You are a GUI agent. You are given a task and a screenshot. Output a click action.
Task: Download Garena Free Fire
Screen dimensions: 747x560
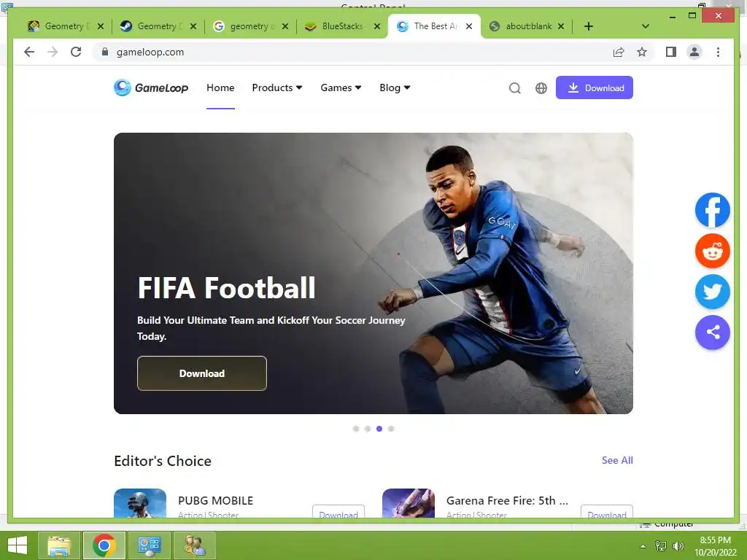pos(606,513)
